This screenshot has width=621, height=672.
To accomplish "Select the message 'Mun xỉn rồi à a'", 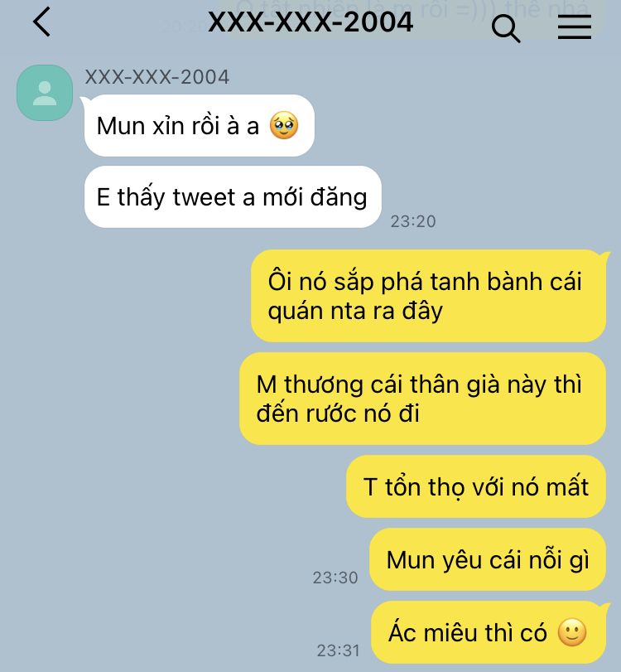I will tap(200, 126).
